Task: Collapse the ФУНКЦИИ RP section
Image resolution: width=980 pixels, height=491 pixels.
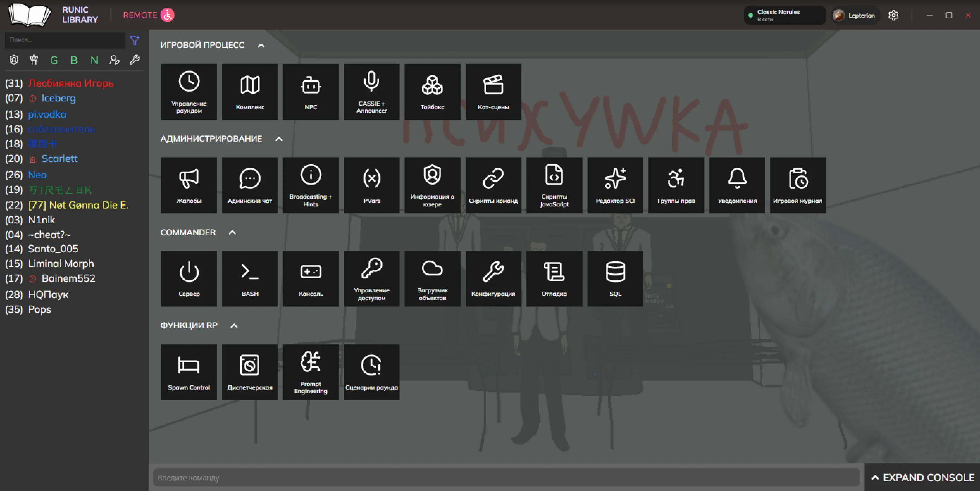Action: point(234,325)
